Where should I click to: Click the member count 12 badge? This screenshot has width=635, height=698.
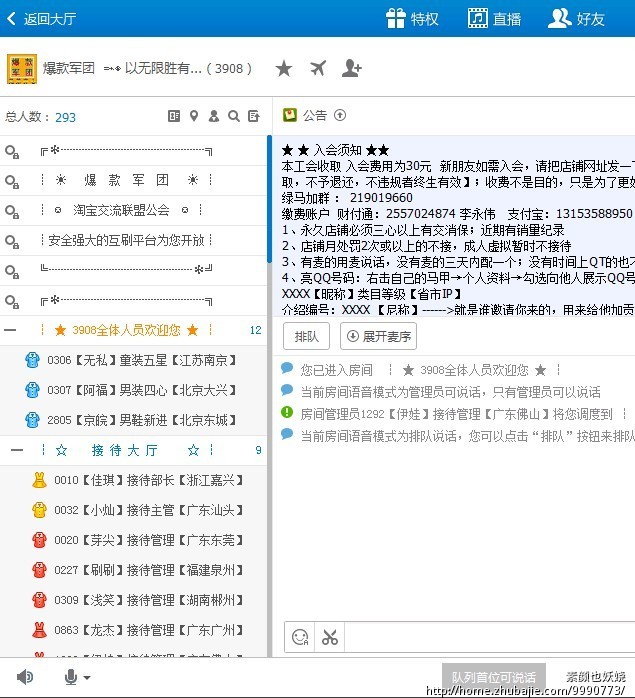pyautogui.click(x=256, y=330)
